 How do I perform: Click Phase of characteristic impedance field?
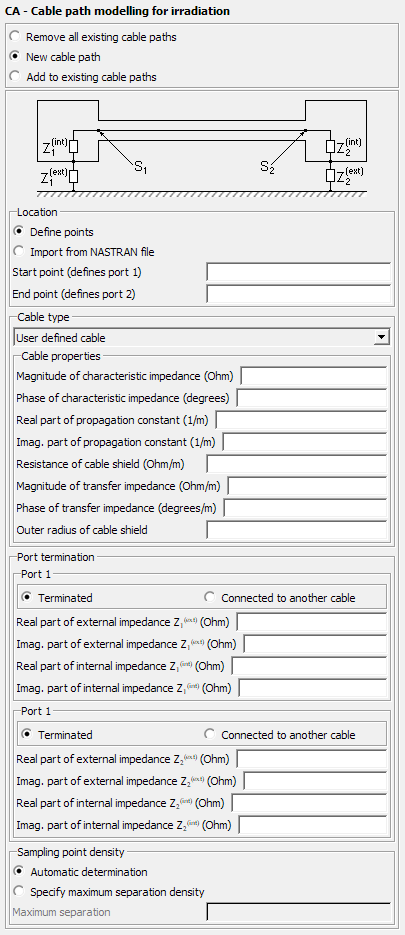[x=312, y=398]
